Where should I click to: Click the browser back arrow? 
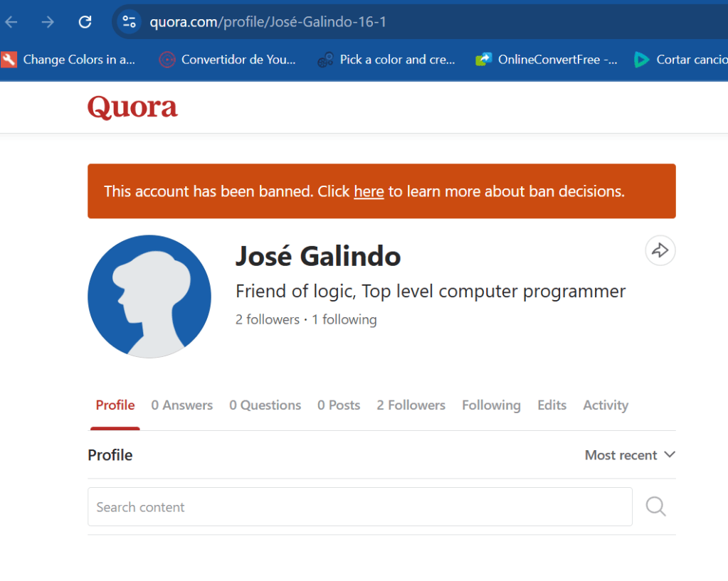11,22
